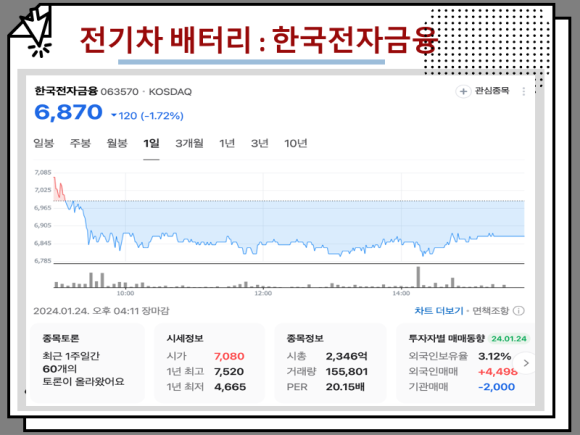Open the 투자자별 매매동향 card

pyautogui.click(x=465, y=362)
